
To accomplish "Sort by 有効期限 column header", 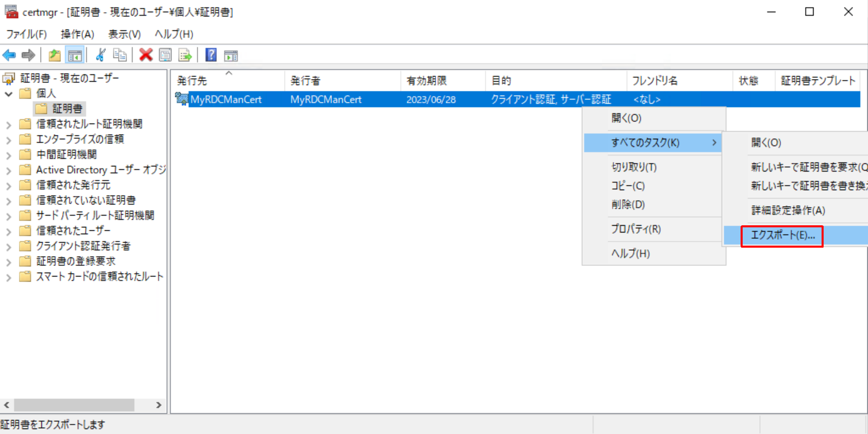I will coord(426,81).
